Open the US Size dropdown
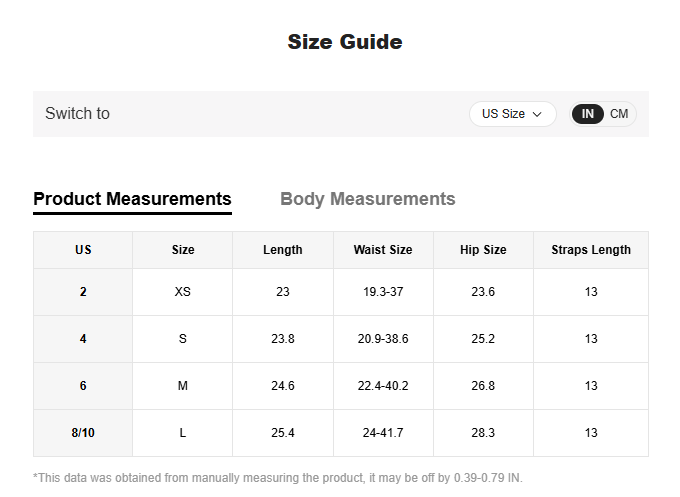 [511, 114]
